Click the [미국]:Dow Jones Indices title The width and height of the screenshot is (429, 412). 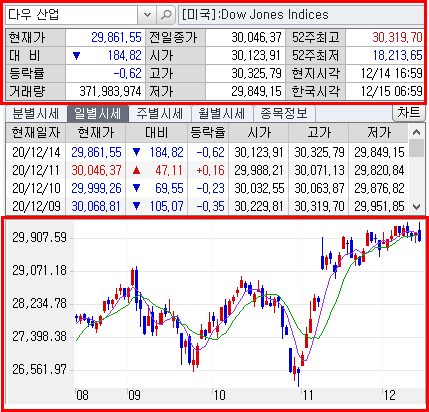[x=255, y=15]
